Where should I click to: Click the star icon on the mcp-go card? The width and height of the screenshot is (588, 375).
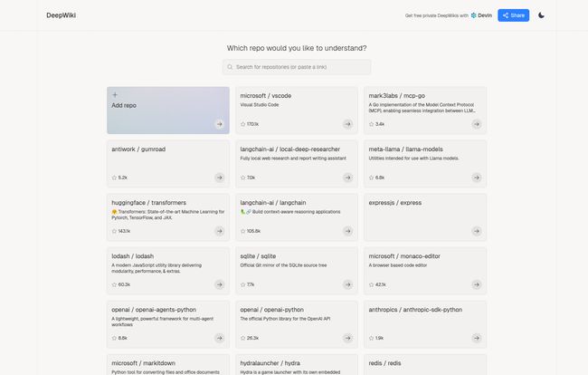pos(371,124)
